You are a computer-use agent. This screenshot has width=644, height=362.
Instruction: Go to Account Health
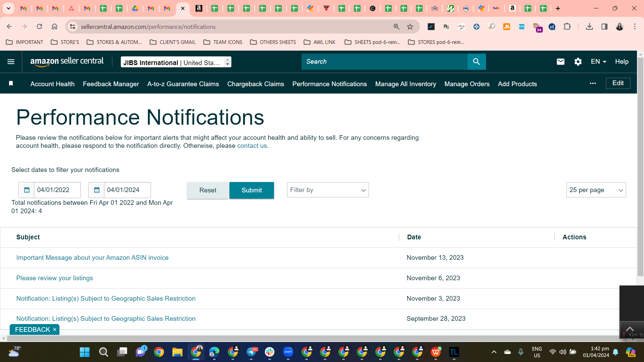click(x=52, y=84)
